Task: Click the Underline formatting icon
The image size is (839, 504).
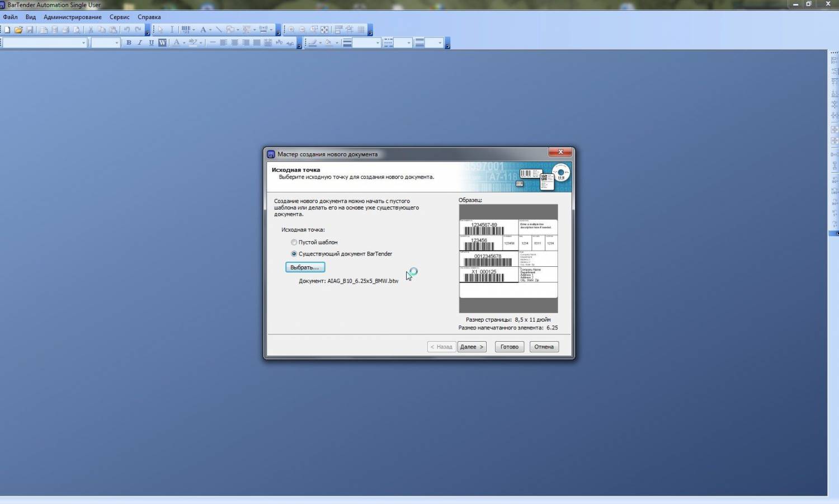Action: (151, 43)
